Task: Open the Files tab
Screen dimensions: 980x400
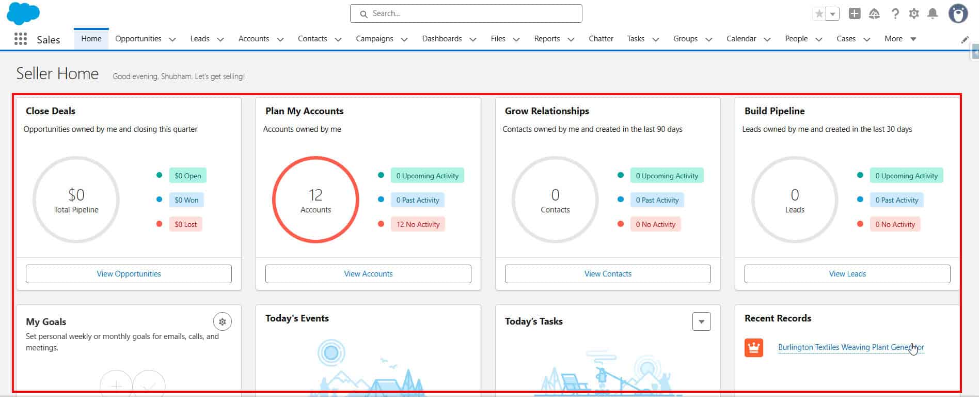Action: tap(498, 39)
